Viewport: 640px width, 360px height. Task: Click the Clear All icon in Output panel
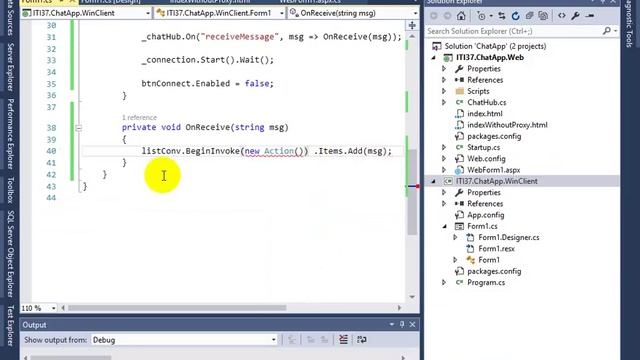point(343,340)
